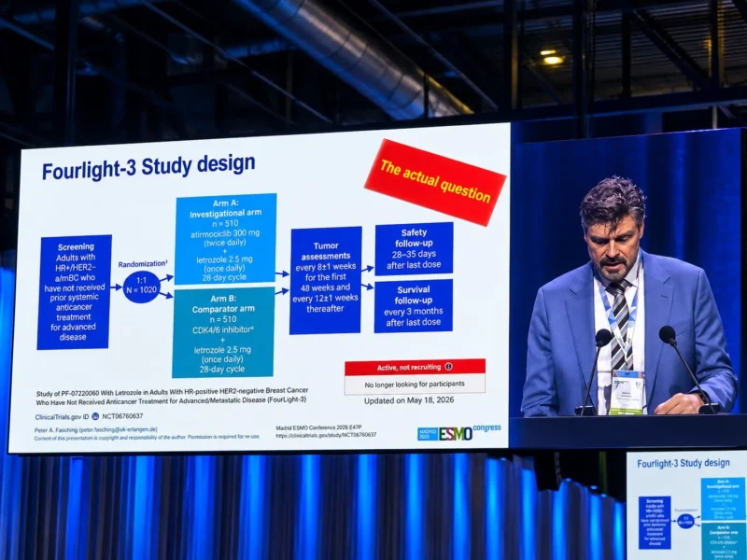Click the "Arm B: Comparator arm" box

pyautogui.click(x=223, y=332)
